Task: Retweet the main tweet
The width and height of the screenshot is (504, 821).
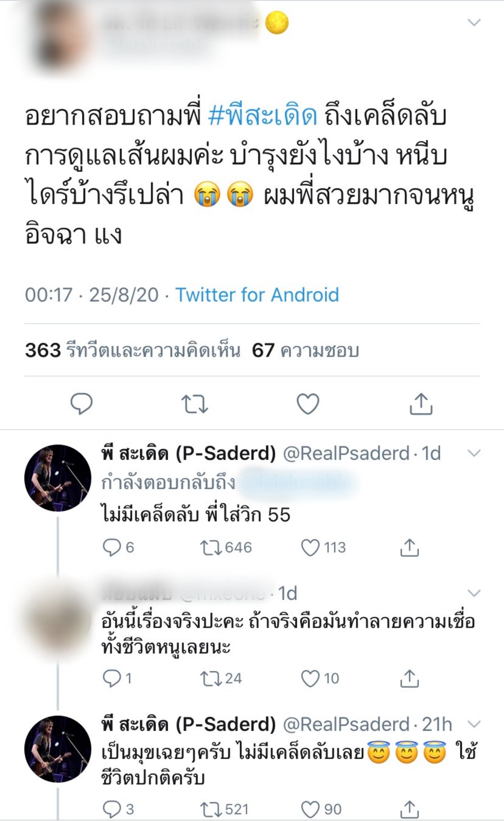Action: (x=195, y=404)
